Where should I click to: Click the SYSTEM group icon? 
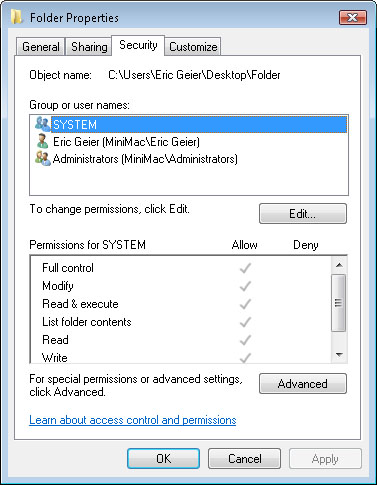pos(42,124)
